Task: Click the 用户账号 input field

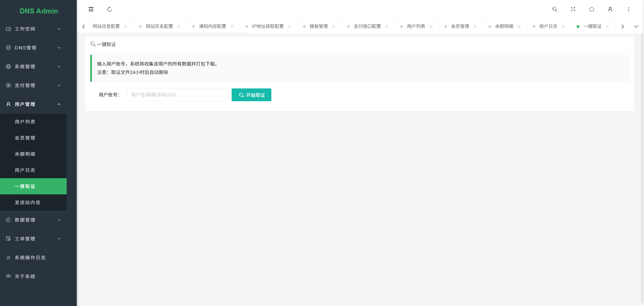Action: [x=177, y=95]
